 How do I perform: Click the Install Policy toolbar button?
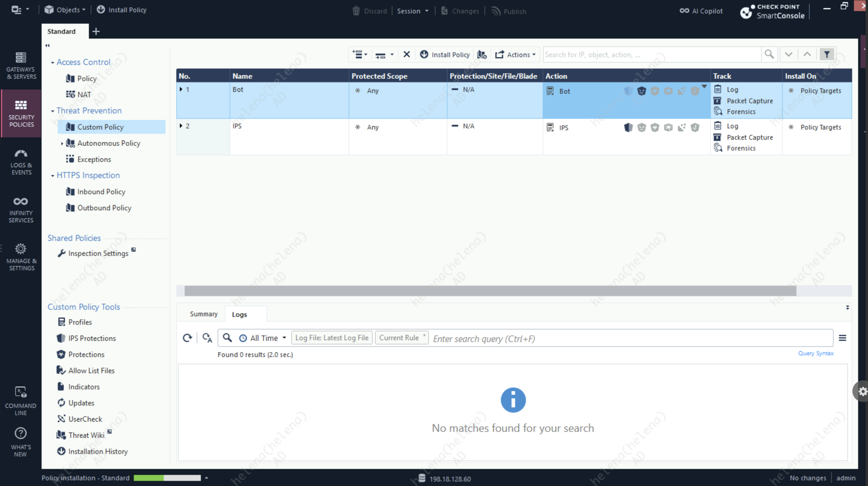[x=445, y=54]
